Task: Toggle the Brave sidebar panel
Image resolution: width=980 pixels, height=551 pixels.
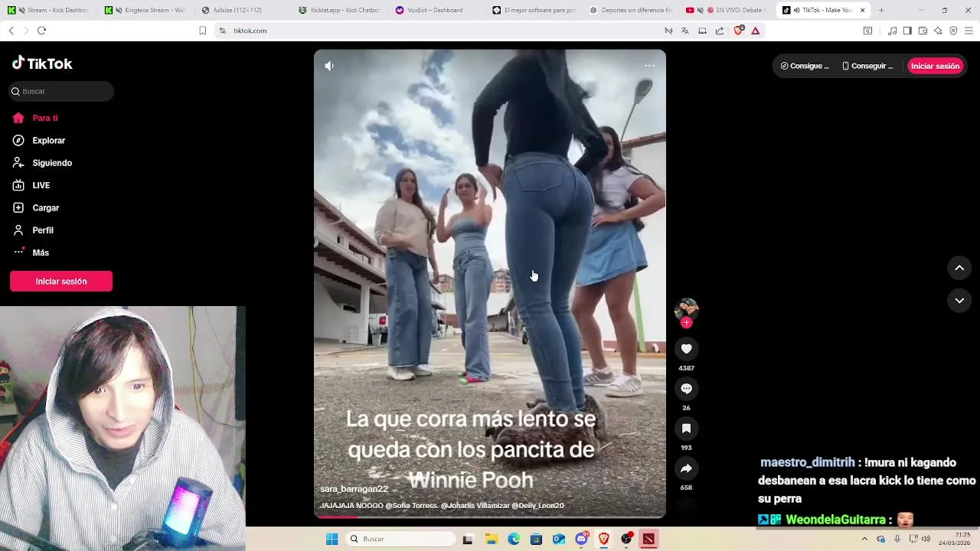Action: [907, 31]
